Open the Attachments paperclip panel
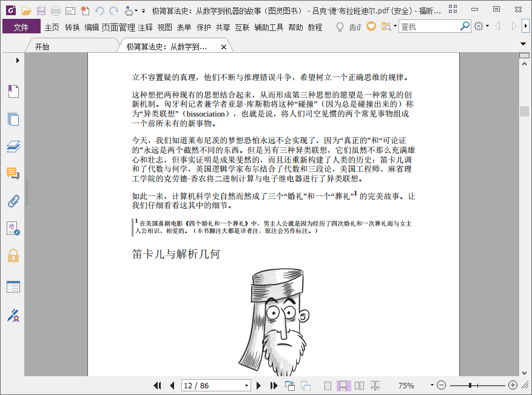 [x=13, y=201]
